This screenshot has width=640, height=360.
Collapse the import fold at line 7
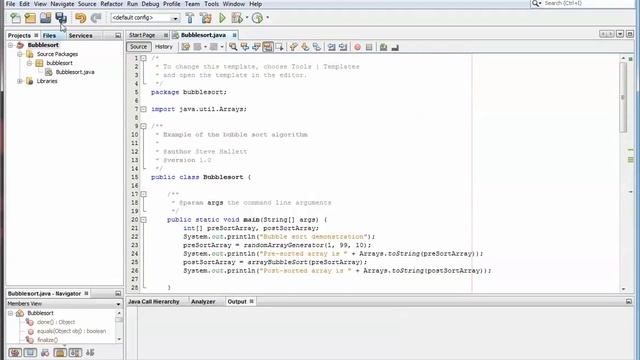pos(143,109)
